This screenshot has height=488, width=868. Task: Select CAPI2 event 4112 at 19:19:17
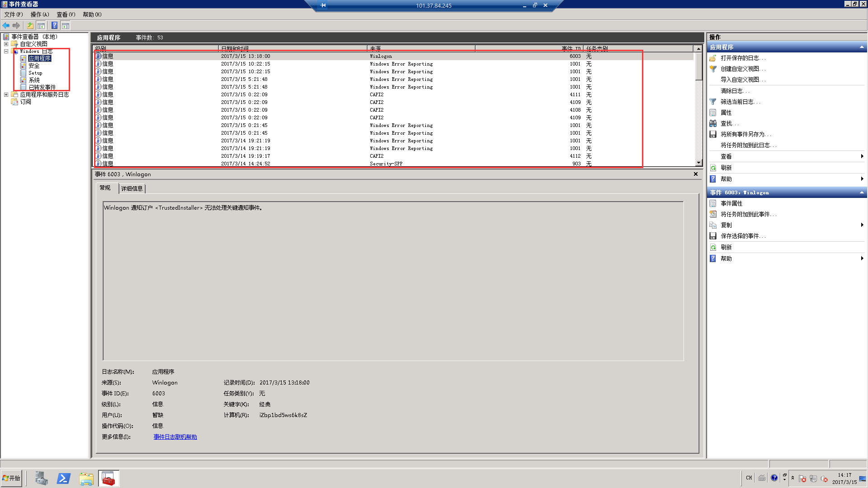pos(393,156)
